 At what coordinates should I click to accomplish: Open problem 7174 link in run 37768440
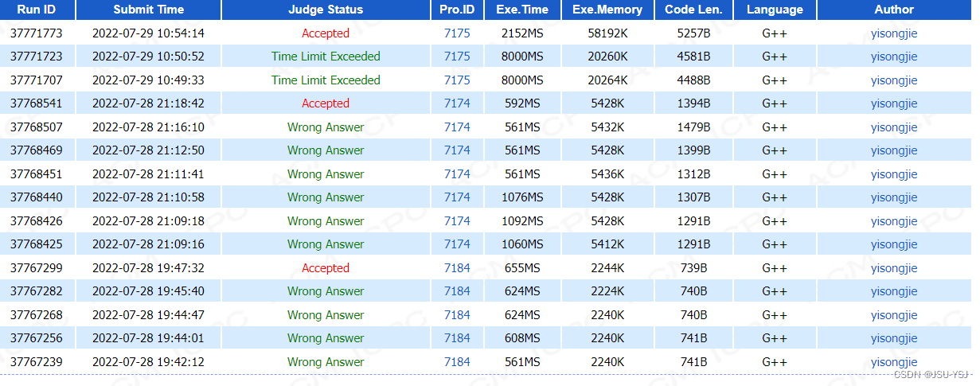457,197
